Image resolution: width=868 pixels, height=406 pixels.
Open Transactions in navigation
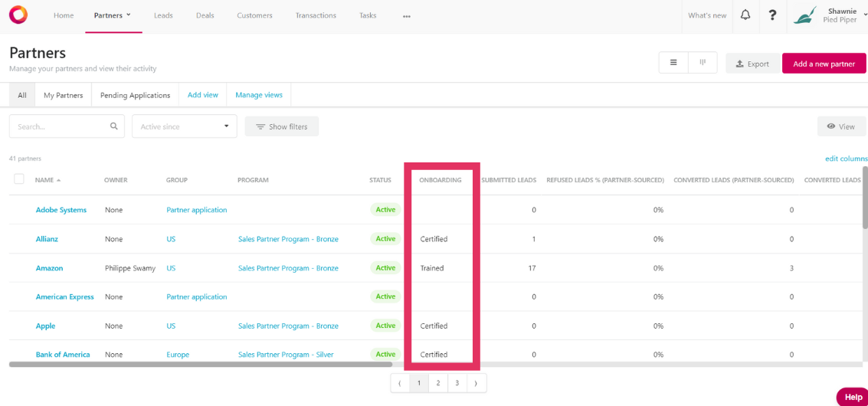click(316, 15)
